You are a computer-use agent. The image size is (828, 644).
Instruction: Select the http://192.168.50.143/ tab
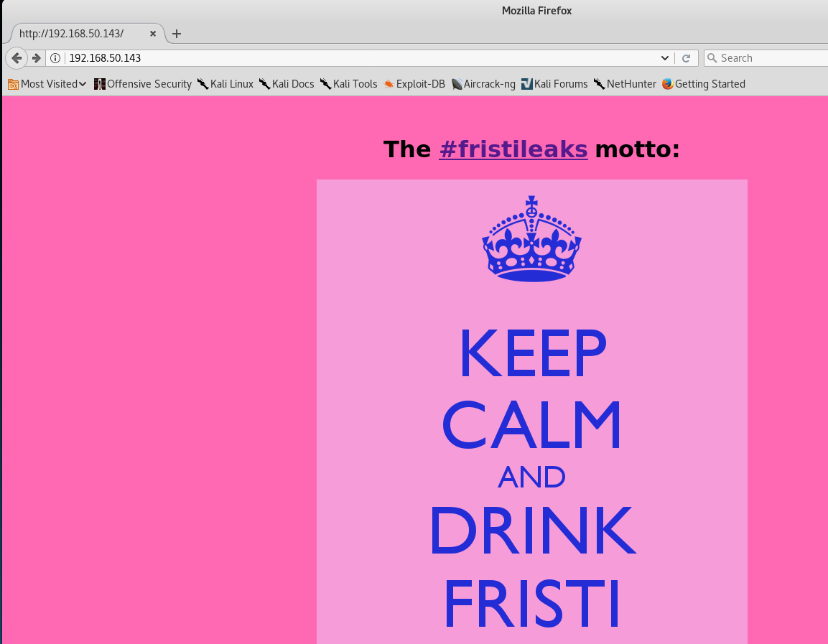coord(87,34)
